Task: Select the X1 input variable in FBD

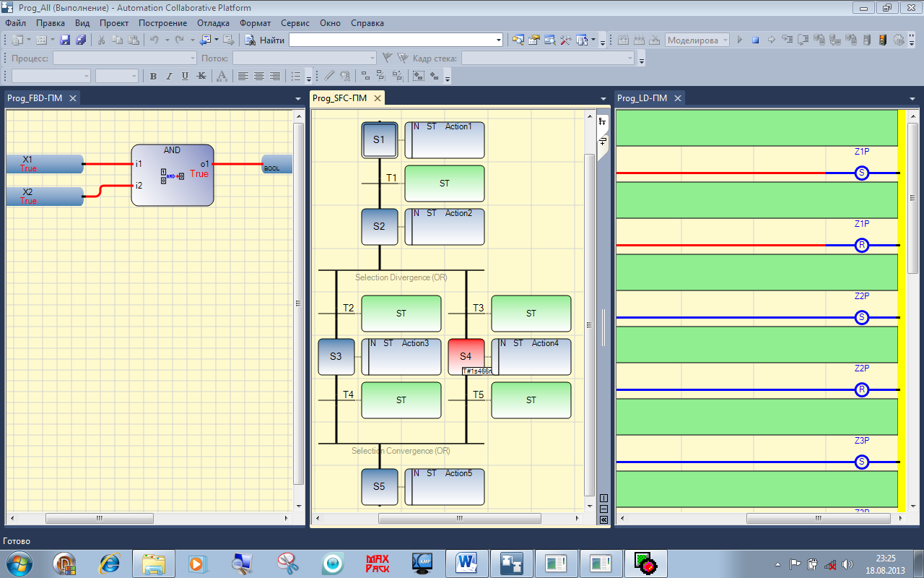Action: (44, 164)
